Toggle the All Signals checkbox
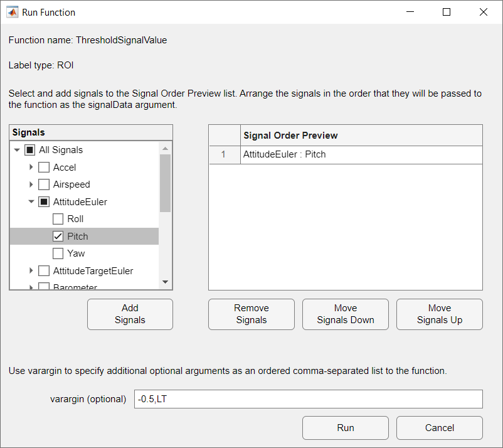Viewport: 503px width, 448px height. 29,149
